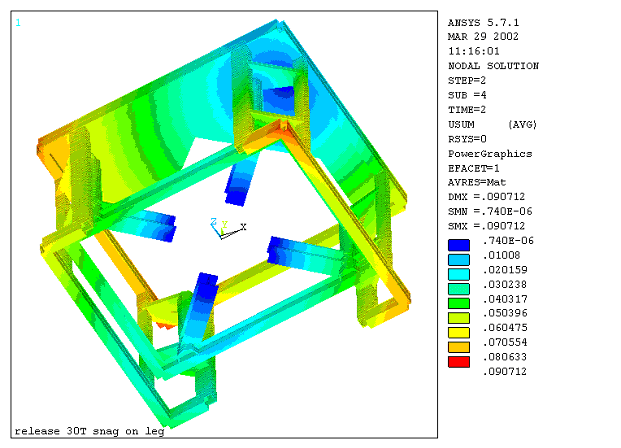Screen dimensions: 621x448
Task: Click the bright green legend swatch
Action: (x=459, y=303)
